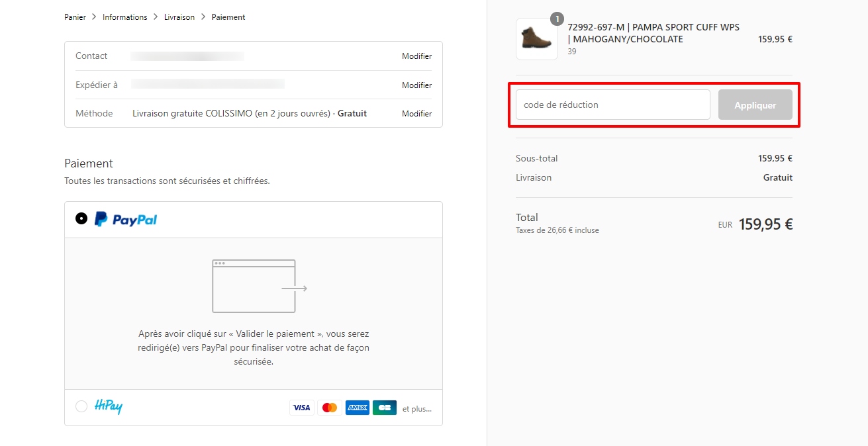Go back to Panier in the breadcrumb
Screen dimensions: 868x446
pos(75,17)
